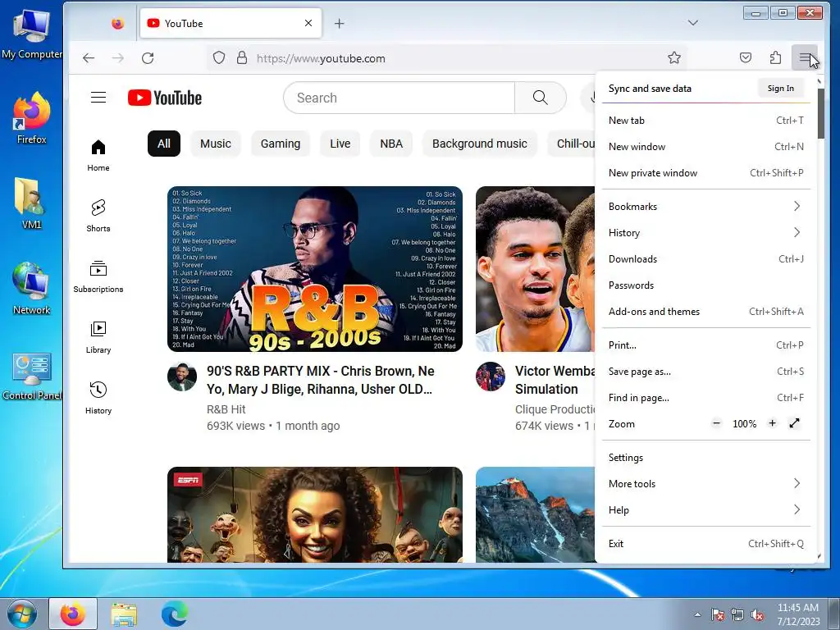This screenshot has width=840, height=630.
Task: Open Shorts in YouTube sidebar
Action: point(98,216)
